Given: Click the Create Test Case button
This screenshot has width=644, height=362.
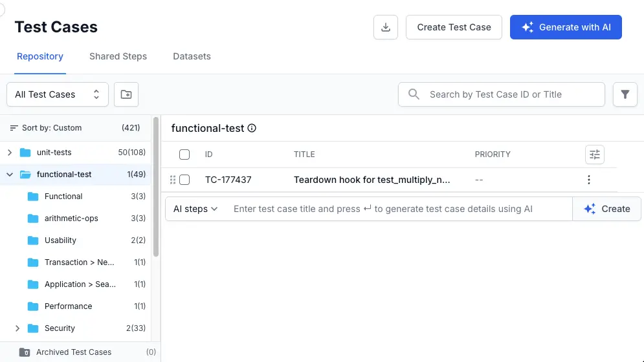Looking at the screenshot, I should [454, 27].
